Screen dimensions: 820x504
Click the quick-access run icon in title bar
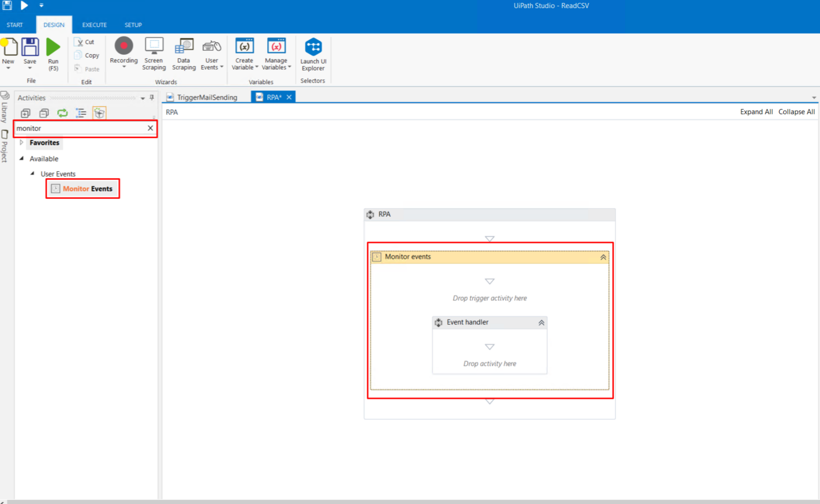(24, 5)
